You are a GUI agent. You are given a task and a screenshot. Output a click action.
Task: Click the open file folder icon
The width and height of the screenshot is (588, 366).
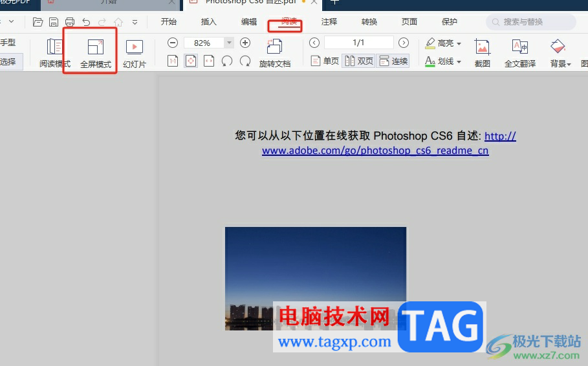pyautogui.click(x=38, y=22)
